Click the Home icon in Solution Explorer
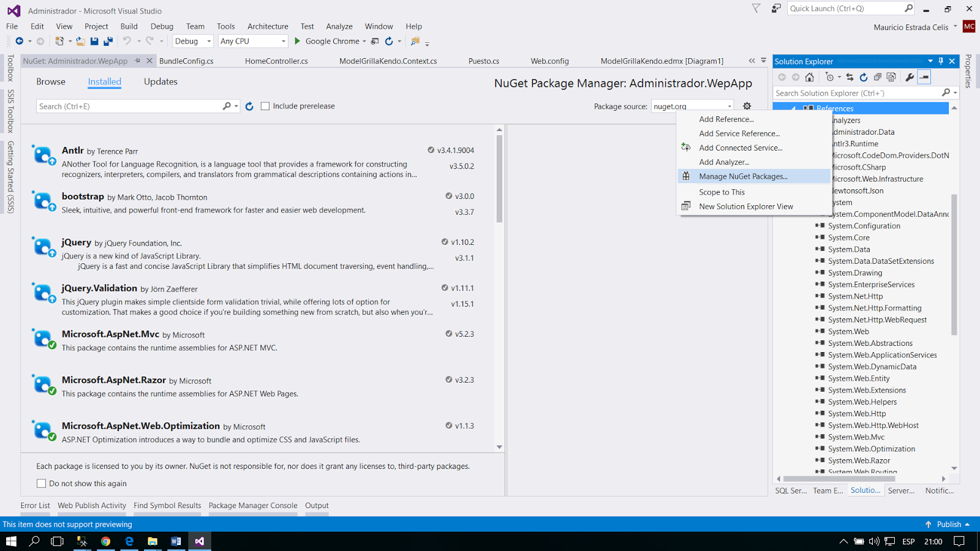The image size is (980, 551). [x=810, y=77]
